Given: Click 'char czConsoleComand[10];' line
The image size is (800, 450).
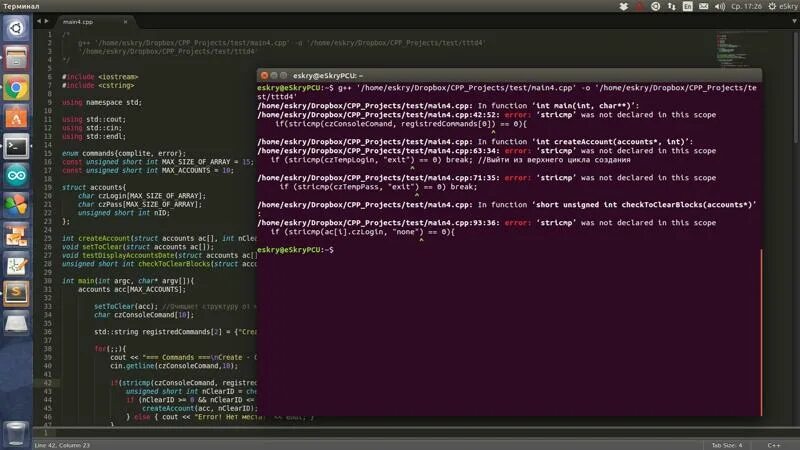Looking at the screenshot, I should [144, 315].
